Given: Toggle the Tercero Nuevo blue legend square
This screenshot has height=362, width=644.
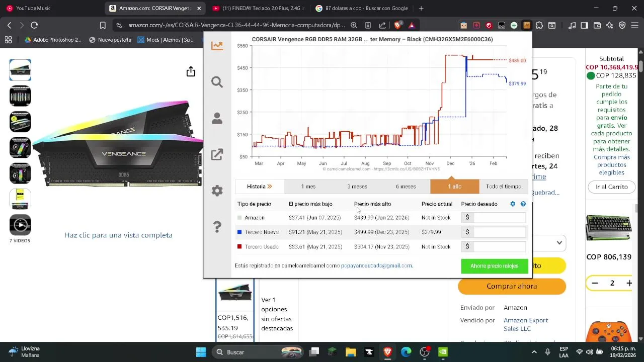Looking at the screenshot, I should point(239,232).
